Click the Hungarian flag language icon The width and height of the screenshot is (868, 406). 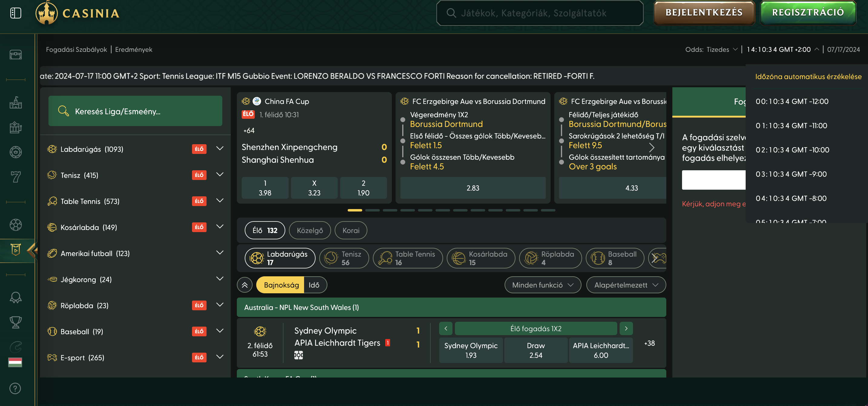pyautogui.click(x=15, y=362)
